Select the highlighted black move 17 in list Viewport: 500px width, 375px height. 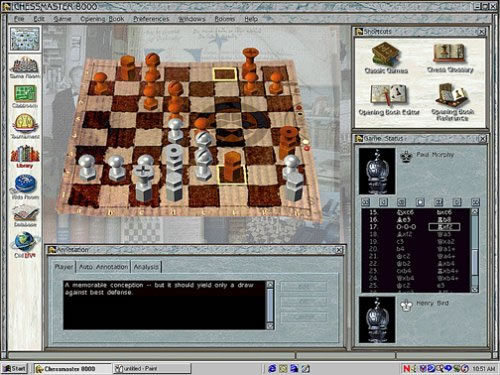pos(444,227)
